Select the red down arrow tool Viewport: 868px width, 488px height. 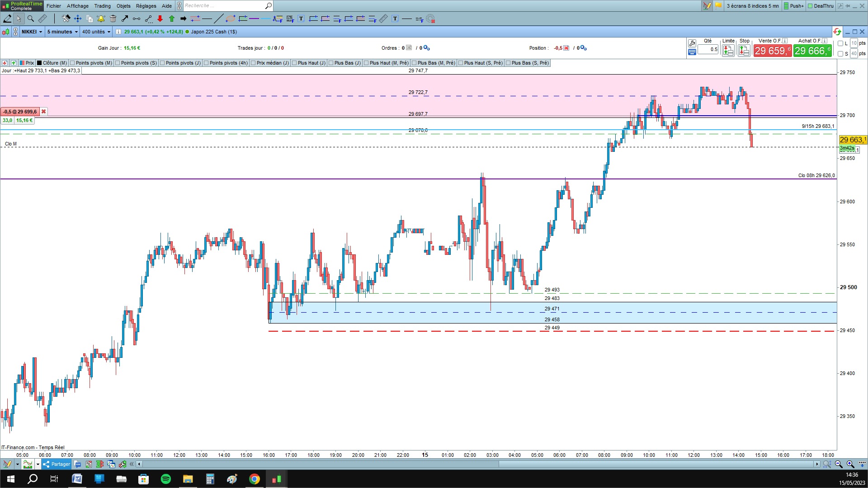pyautogui.click(x=160, y=19)
